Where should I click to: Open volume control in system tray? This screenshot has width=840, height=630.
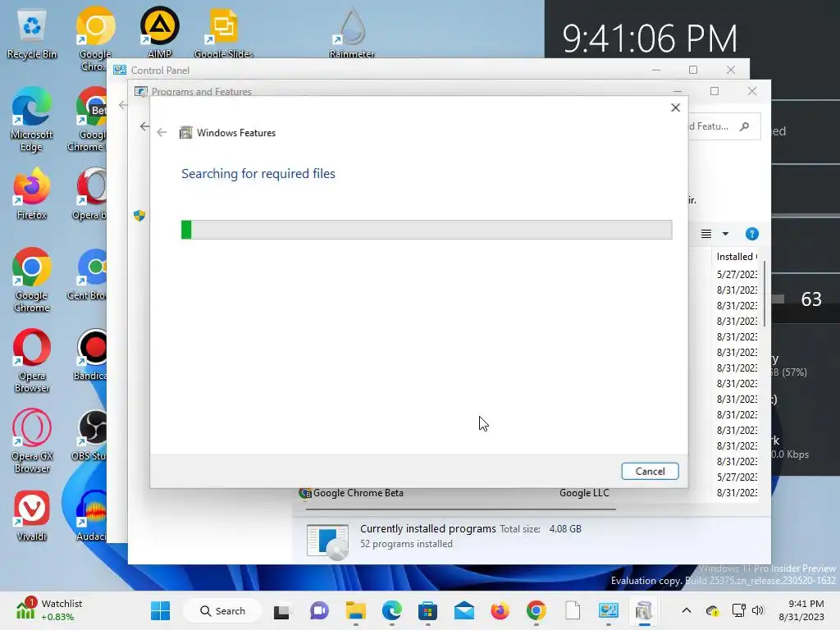coord(757,610)
